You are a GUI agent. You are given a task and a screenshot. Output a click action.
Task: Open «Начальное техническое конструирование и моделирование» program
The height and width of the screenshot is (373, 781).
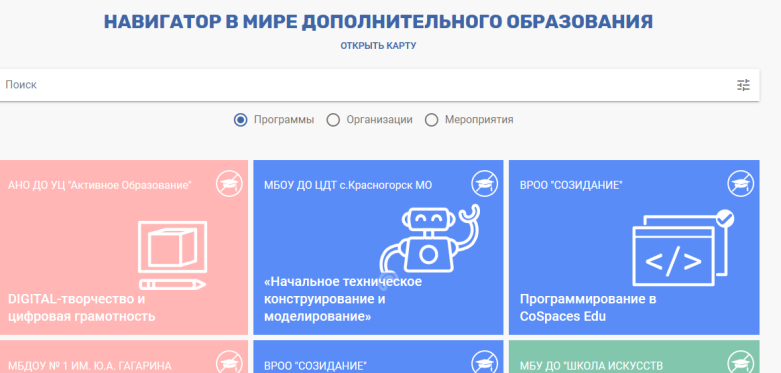pos(343,299)
